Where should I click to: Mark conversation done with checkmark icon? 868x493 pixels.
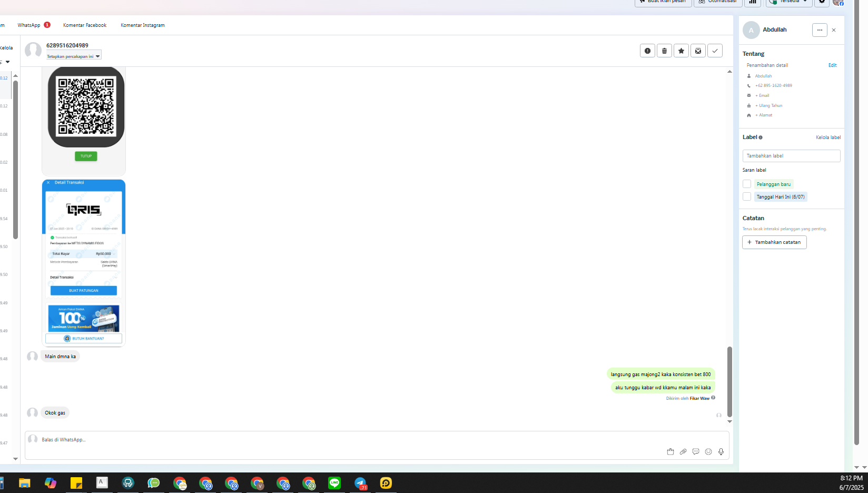715,51
